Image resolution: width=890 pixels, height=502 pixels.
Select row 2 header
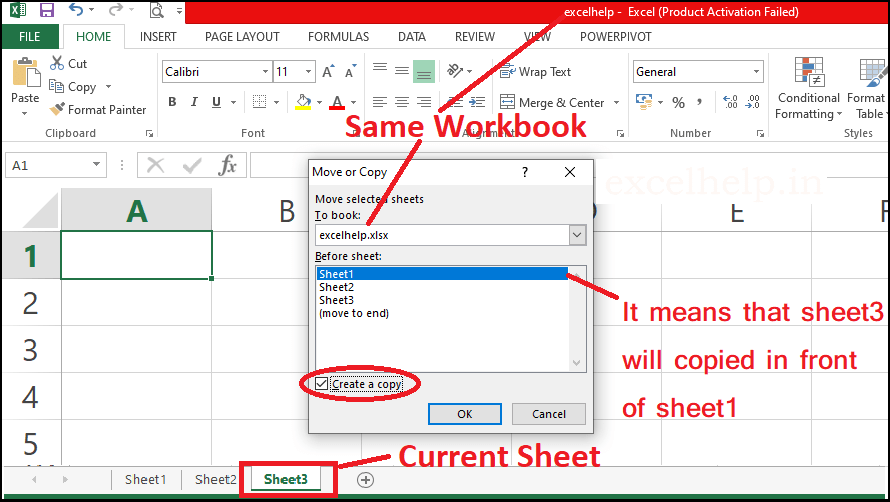point(31,303)
